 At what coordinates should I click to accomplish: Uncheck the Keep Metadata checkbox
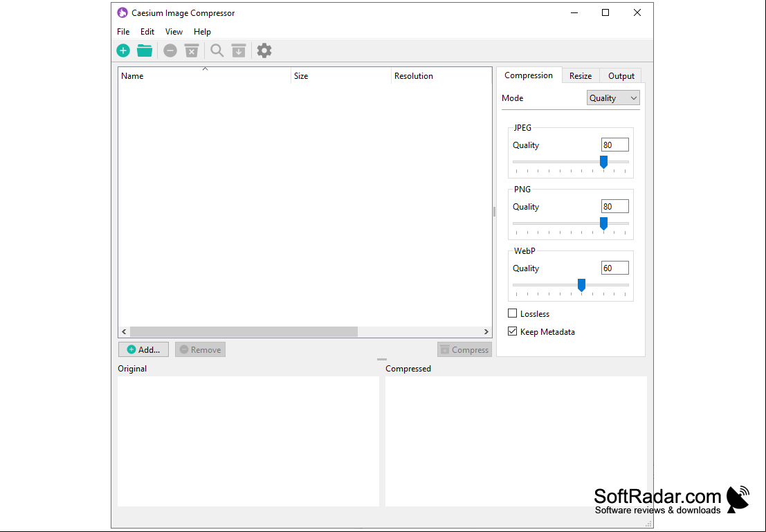tap(513, 331)
